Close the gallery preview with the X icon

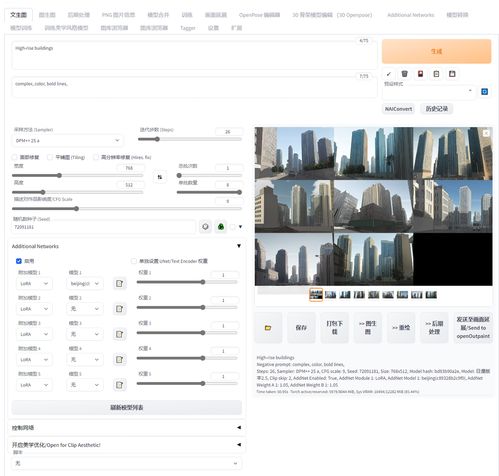click(x=486, y=133)
